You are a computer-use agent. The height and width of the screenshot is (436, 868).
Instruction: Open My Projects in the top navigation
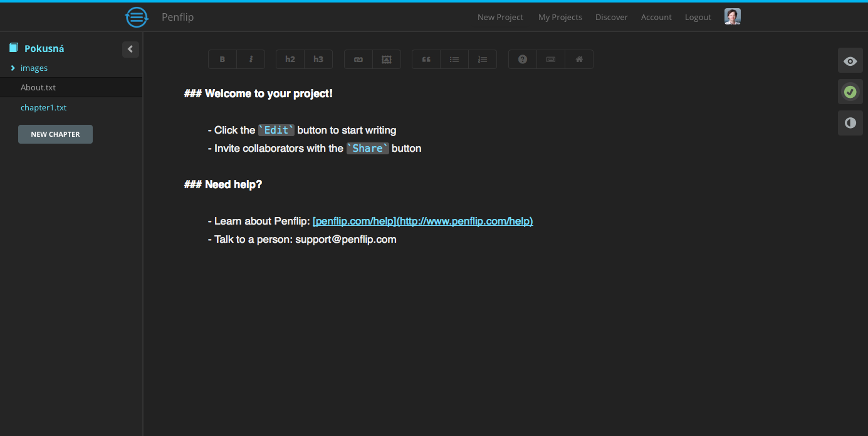click(x=560, y=17)
